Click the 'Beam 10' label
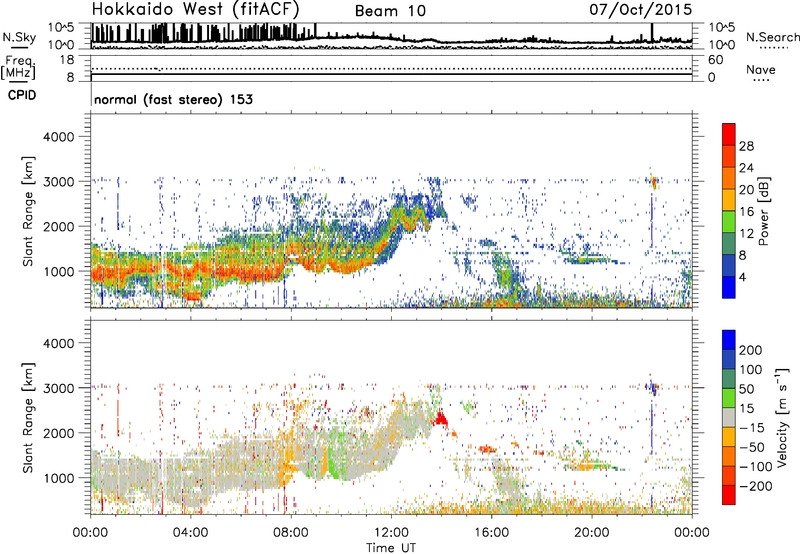 click(x=390, y=11)
